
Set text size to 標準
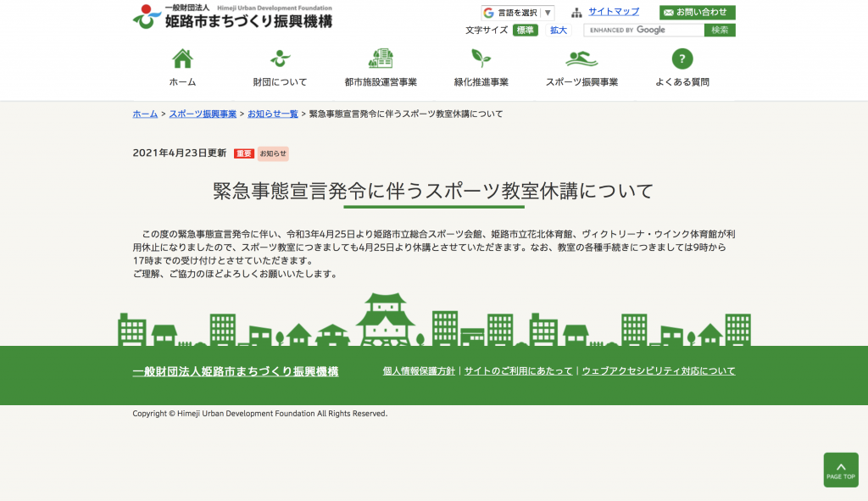click(526, 30)
